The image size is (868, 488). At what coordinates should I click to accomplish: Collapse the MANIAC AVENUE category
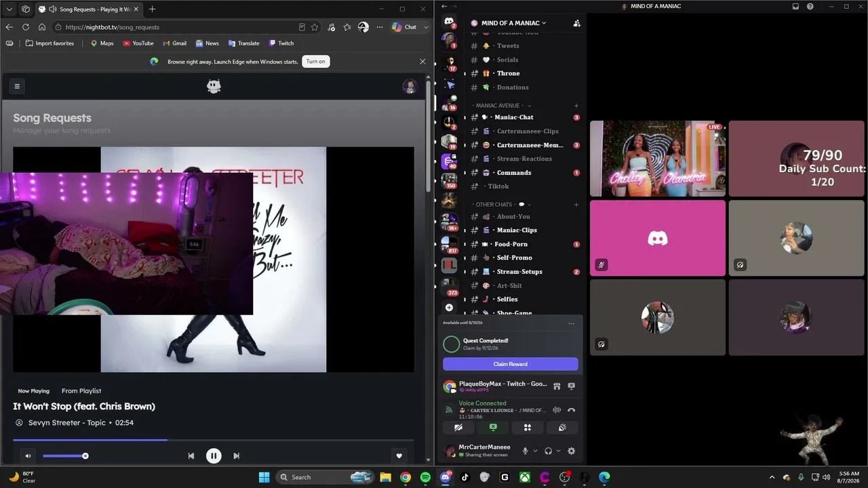tap(503, 106)
